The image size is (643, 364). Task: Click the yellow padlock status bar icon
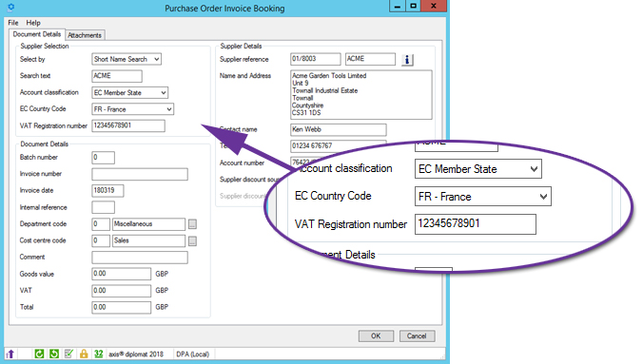[x=84, y=354]
